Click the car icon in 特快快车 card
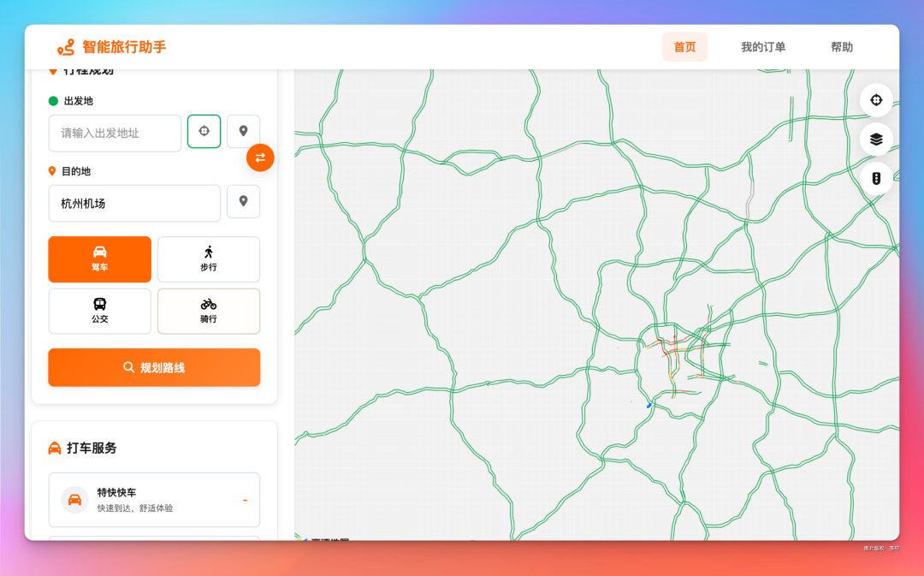Screen dimensions: 924x576 pos(74,500)
